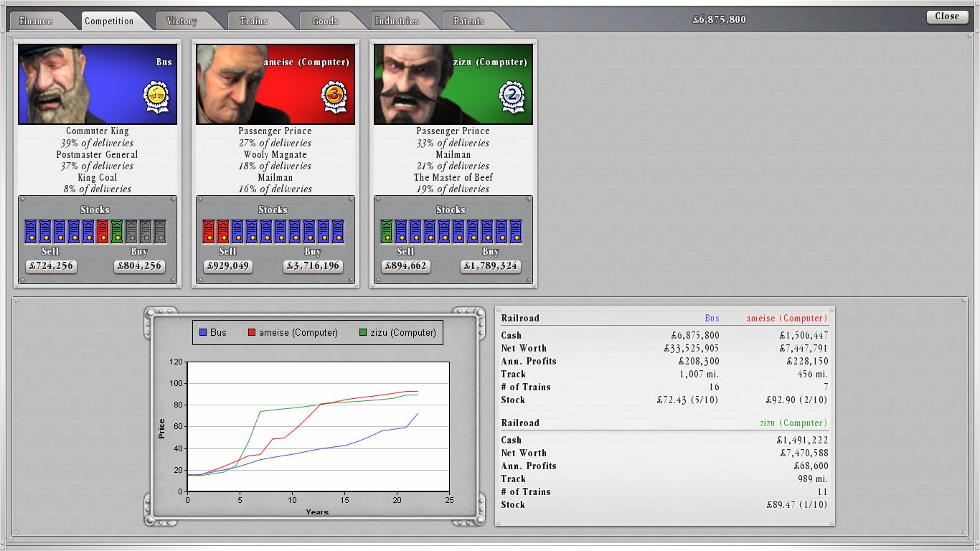Click zizu net worth £7,470,588
980x551 pixels.
coord(804,453)
